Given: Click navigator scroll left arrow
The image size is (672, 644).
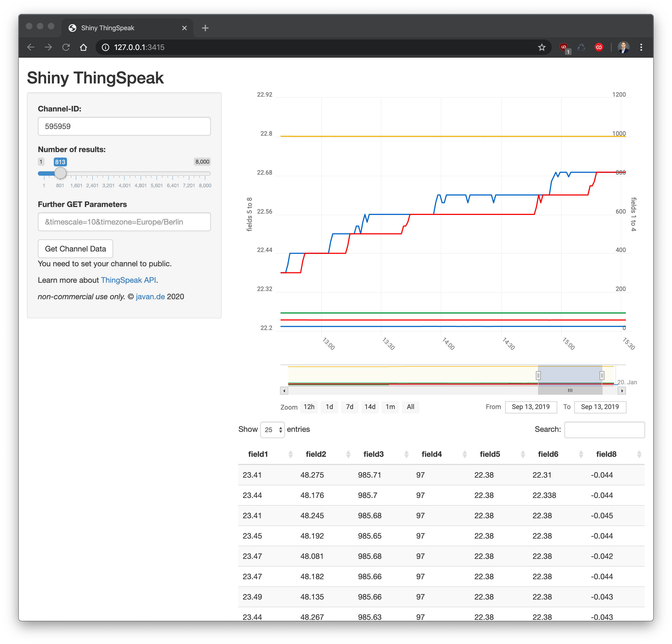Looking at the screenshot, I should [284, 391].
